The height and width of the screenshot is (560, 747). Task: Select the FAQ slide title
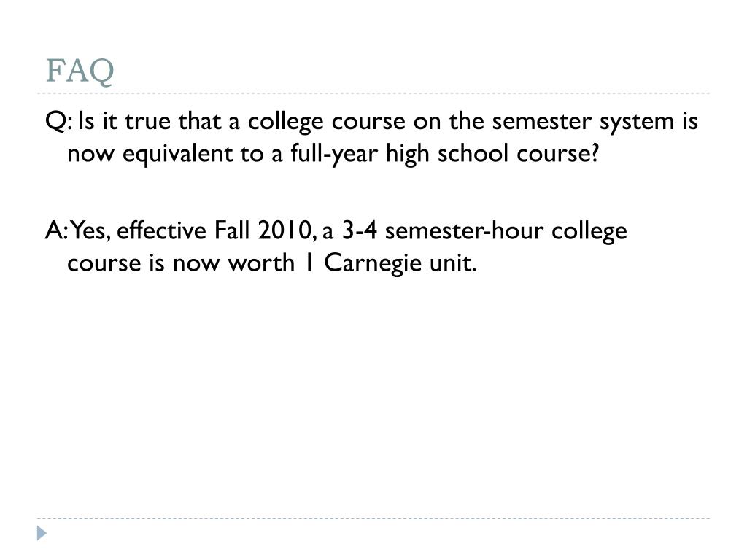(80, 71)
